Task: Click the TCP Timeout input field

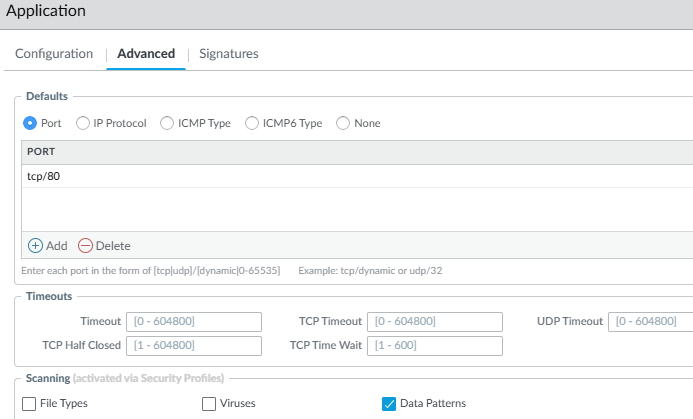Action: coord(435,321)
